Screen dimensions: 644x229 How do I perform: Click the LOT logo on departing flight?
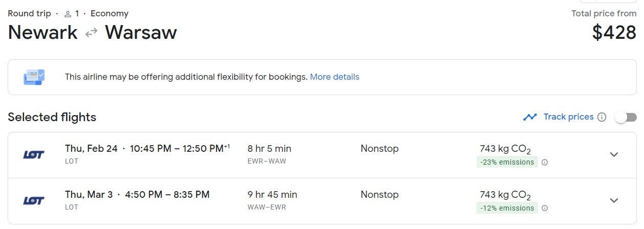click(x=34, y=154)
